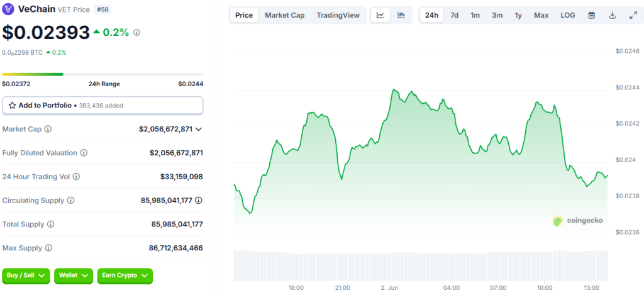The image size is (644, 295).
Task: Click the $33,159,098 trading volume value
Action: (182, 177)
